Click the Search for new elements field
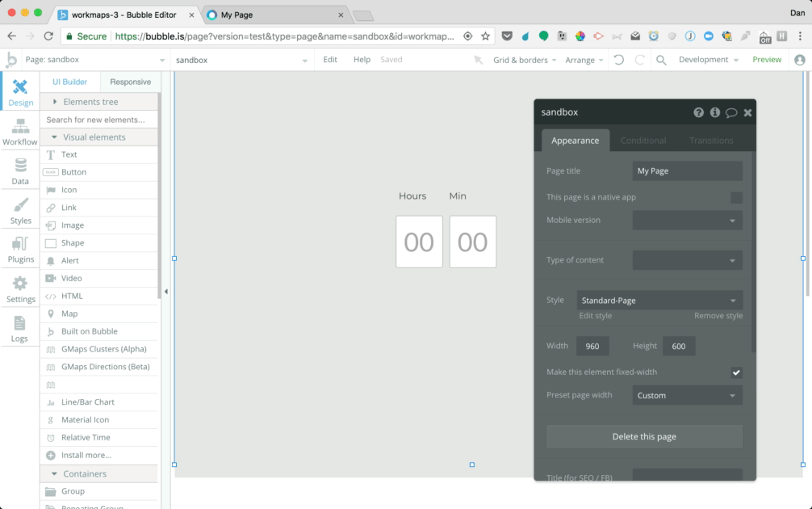Image resolution: width=812 pixels, height=509 pixels. [x=99, y=120]
